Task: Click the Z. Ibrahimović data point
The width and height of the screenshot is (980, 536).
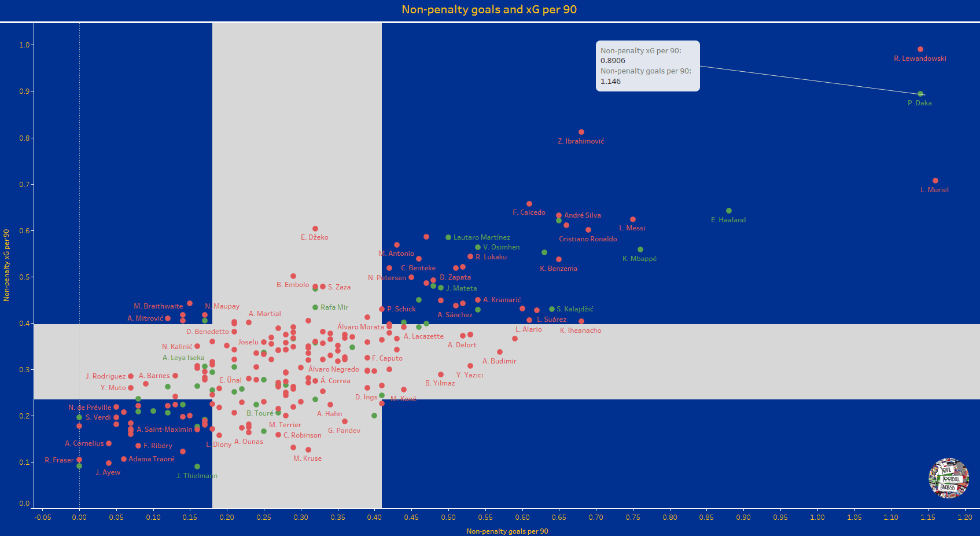Action: point(581,132)
